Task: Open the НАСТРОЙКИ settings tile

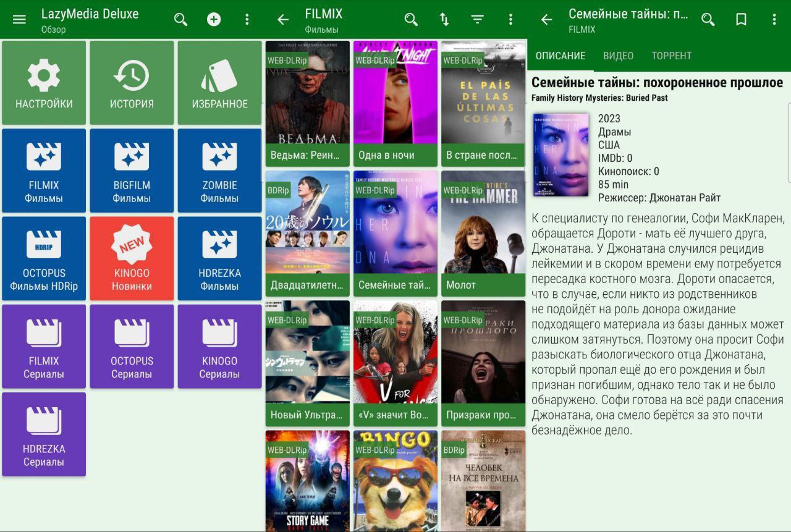Action: (x=44, y=83)
